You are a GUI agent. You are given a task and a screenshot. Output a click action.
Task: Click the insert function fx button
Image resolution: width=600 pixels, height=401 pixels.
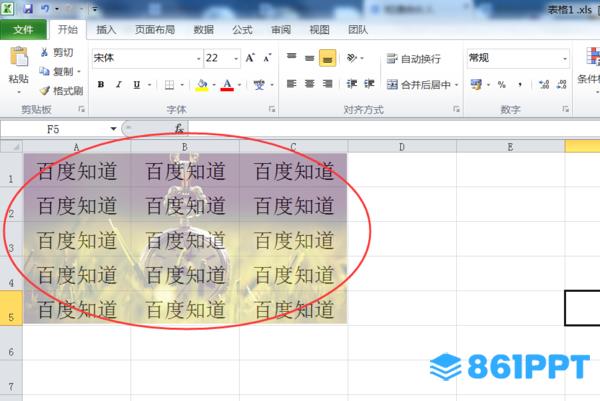point(179,129)
